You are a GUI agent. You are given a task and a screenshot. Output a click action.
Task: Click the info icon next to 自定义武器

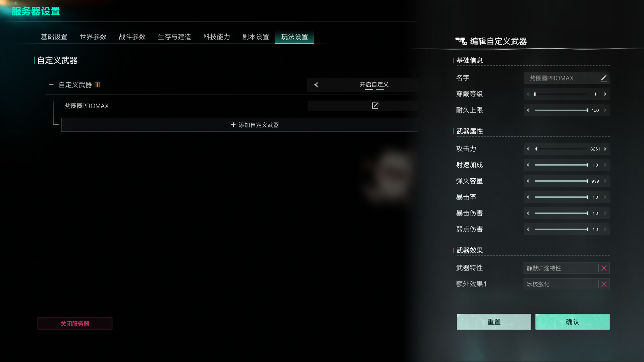tap(97, 85)
